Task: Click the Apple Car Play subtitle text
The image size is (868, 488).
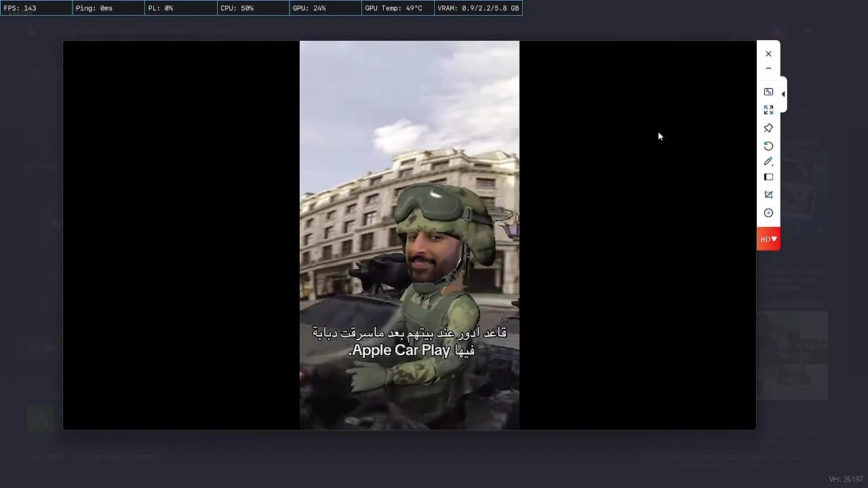Action: click(401, 350)
